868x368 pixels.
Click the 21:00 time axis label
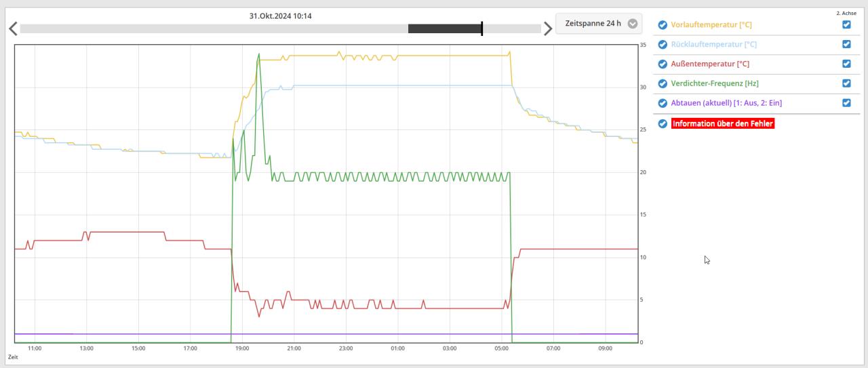[294, 348]
